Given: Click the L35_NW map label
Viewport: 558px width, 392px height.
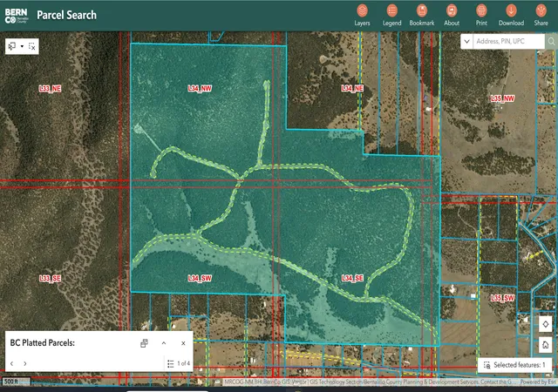Looking at the screenshot, I should 502,98.
